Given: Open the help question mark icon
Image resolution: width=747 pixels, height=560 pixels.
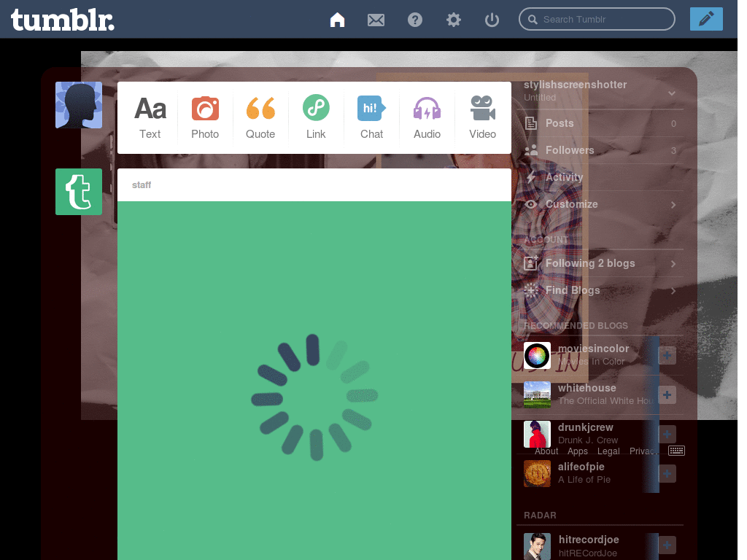Looking at the screenshot, I should click(415, 20).
